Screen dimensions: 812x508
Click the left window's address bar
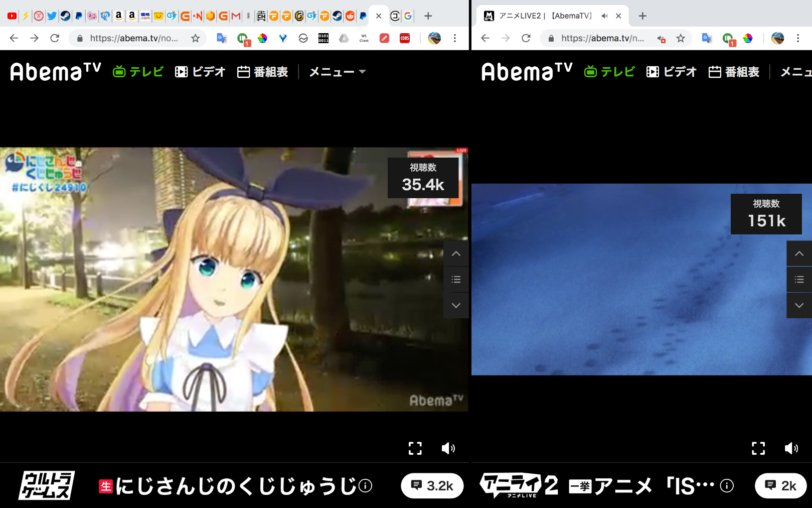pos(133,38)
